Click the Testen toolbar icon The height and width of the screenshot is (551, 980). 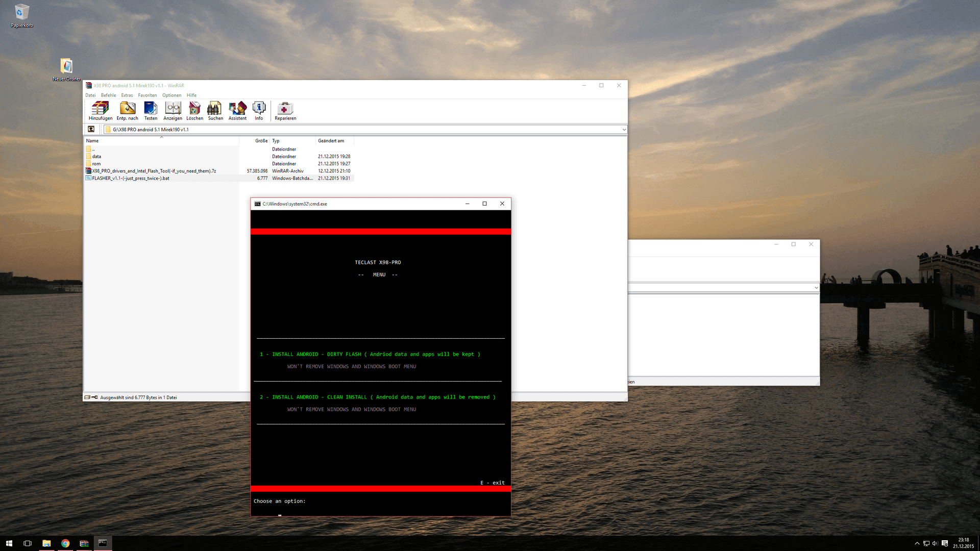[151, 111]
